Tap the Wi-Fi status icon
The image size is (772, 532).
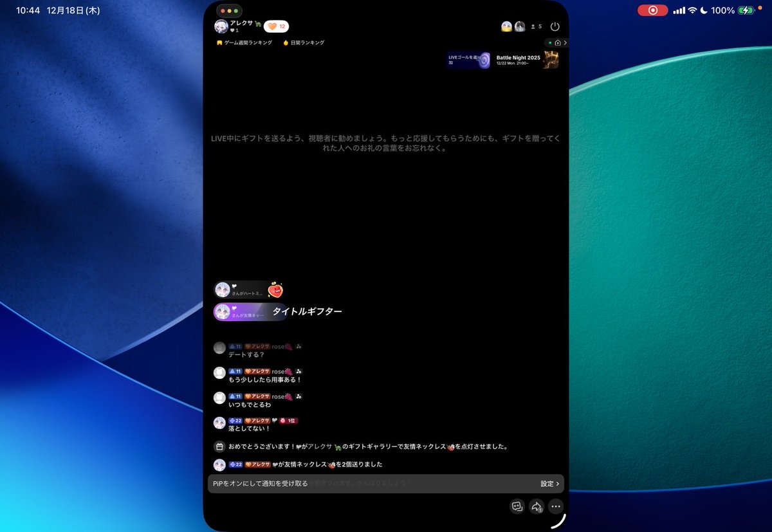click(x=692, y=10)
